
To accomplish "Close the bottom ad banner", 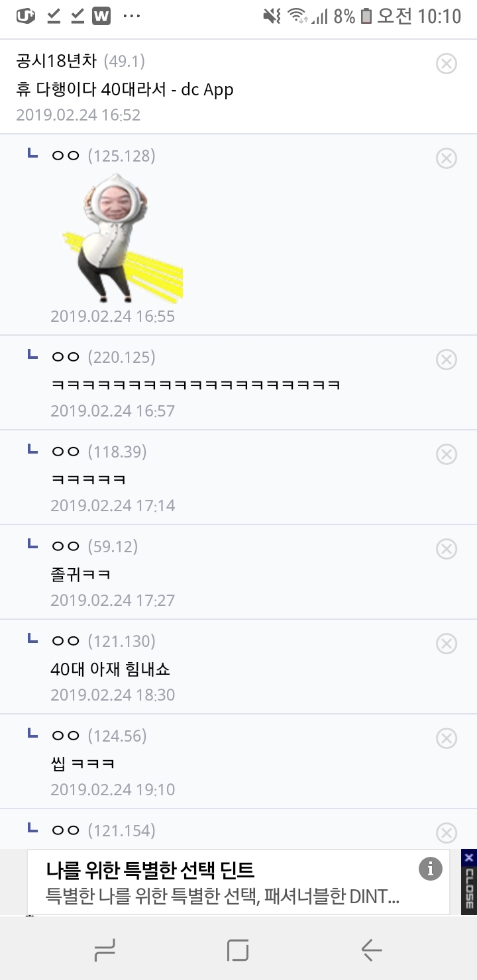I will click(469, 882).
